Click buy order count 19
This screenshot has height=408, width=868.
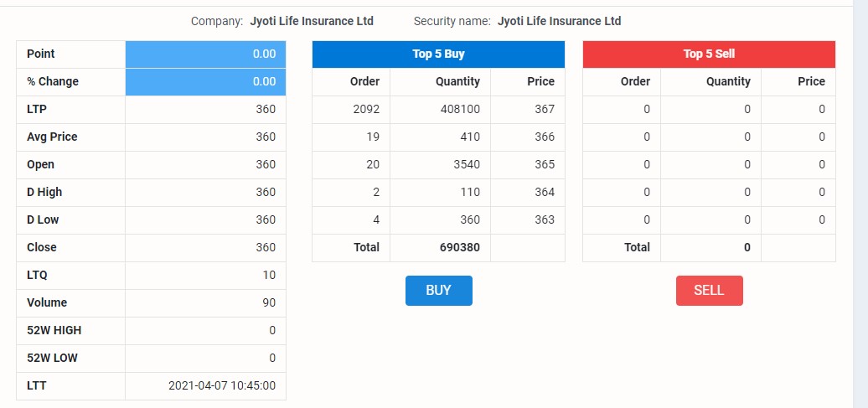(373, 137)
